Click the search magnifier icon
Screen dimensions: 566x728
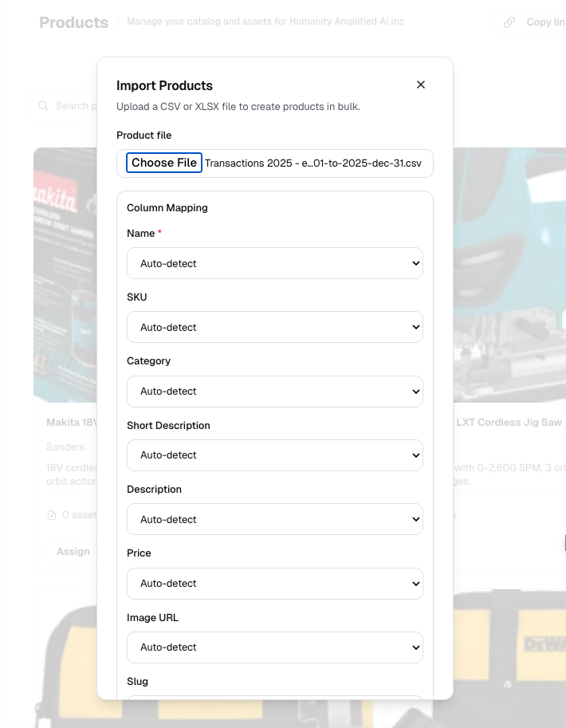(x=43, y=105)
